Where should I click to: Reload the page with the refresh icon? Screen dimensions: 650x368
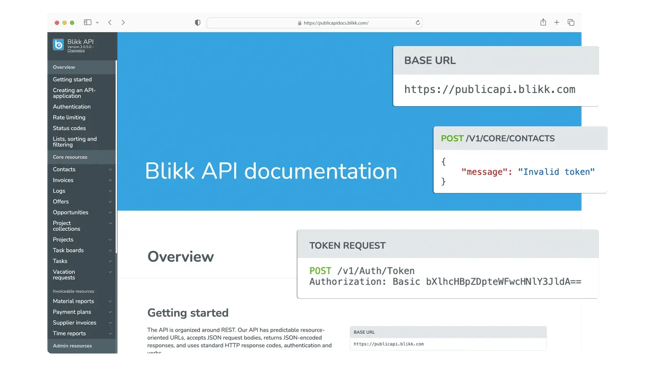point(418,23)
